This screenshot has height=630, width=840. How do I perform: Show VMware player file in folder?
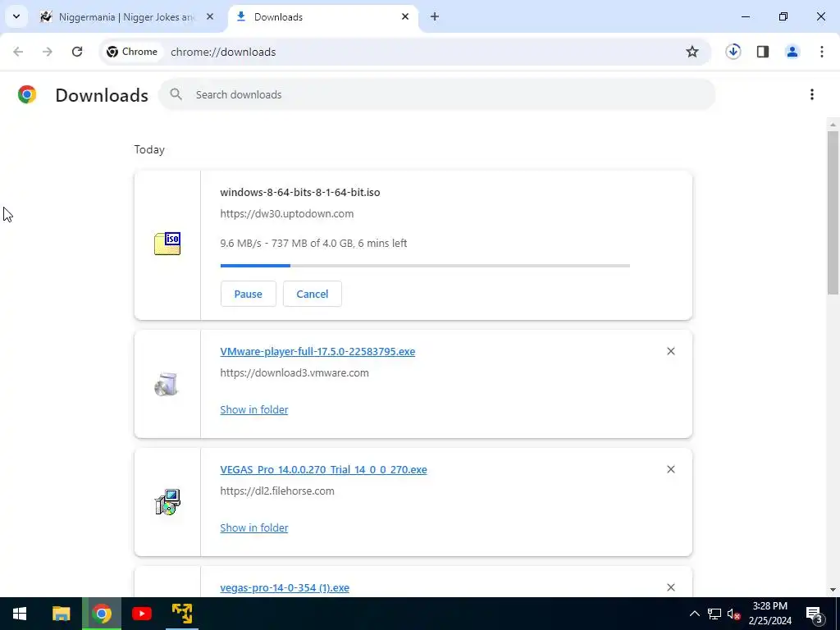coord(254,409)
